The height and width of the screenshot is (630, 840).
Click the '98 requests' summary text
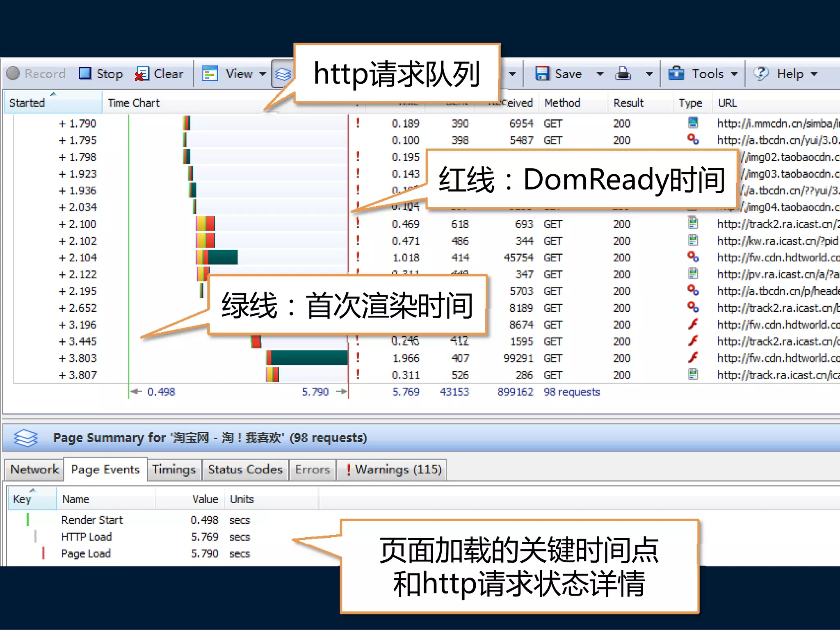tap(572, 392)
